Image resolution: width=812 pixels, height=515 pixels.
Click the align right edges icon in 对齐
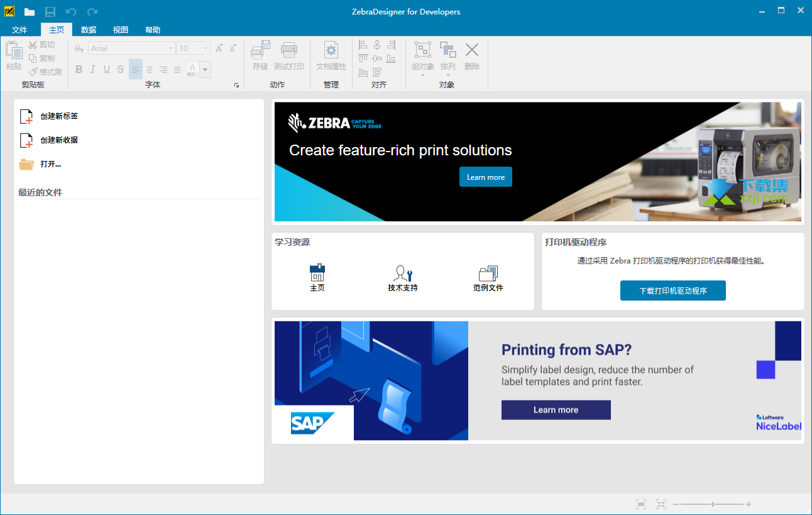click(392, 45)
